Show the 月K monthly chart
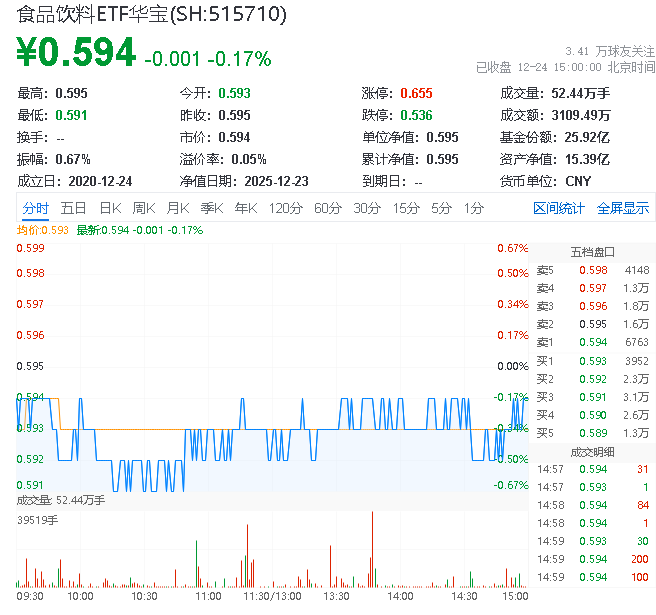The image size is (656, 615). click(178, 208)
